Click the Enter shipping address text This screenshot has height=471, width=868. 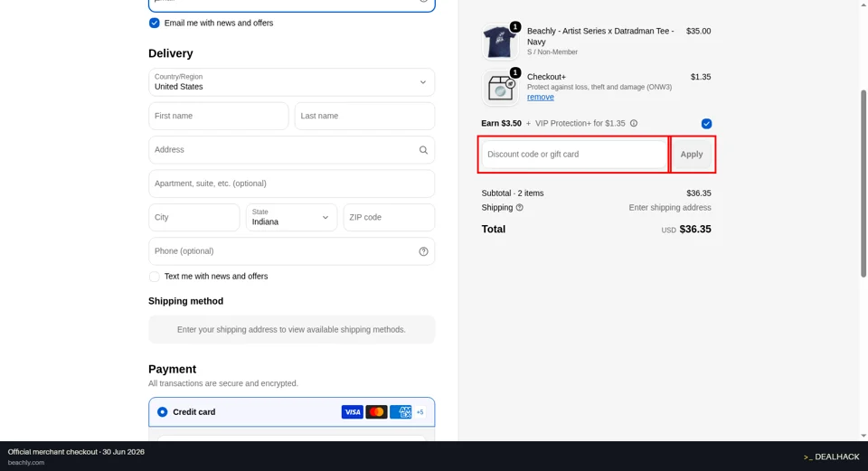click(670, 208)
